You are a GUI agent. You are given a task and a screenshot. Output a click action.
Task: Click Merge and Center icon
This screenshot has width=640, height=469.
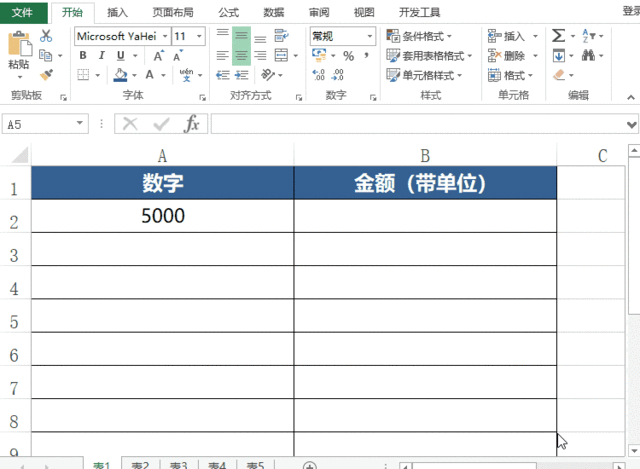[281, 56]
